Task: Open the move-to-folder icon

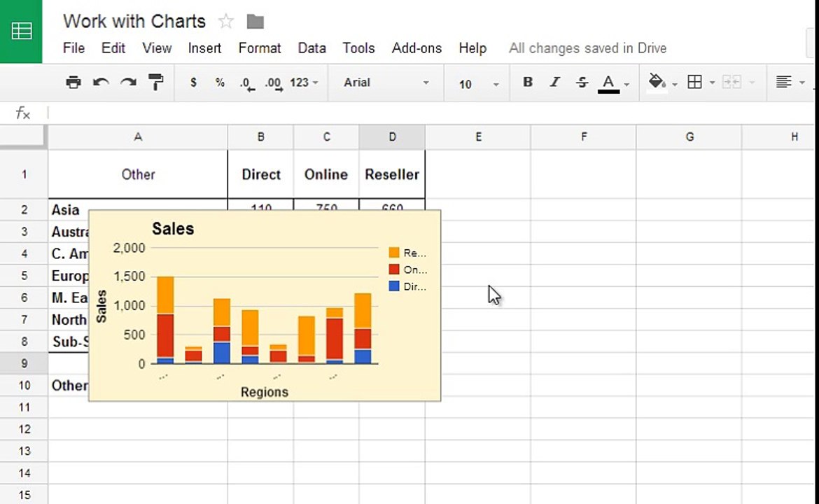Action: (255, 22)
